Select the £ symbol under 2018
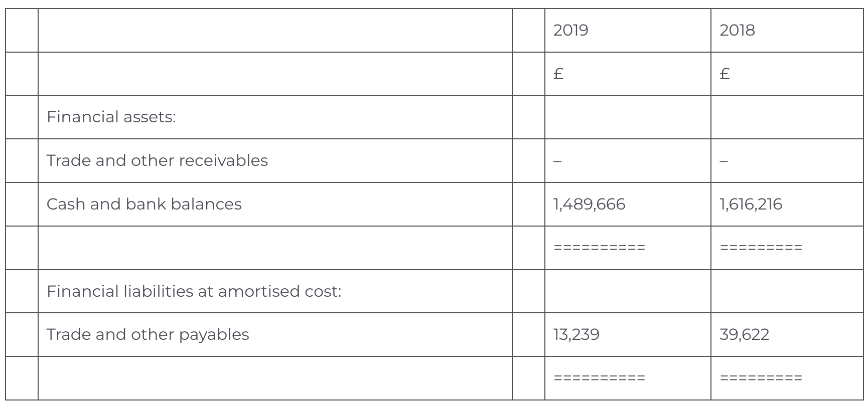 coord(725,74)
